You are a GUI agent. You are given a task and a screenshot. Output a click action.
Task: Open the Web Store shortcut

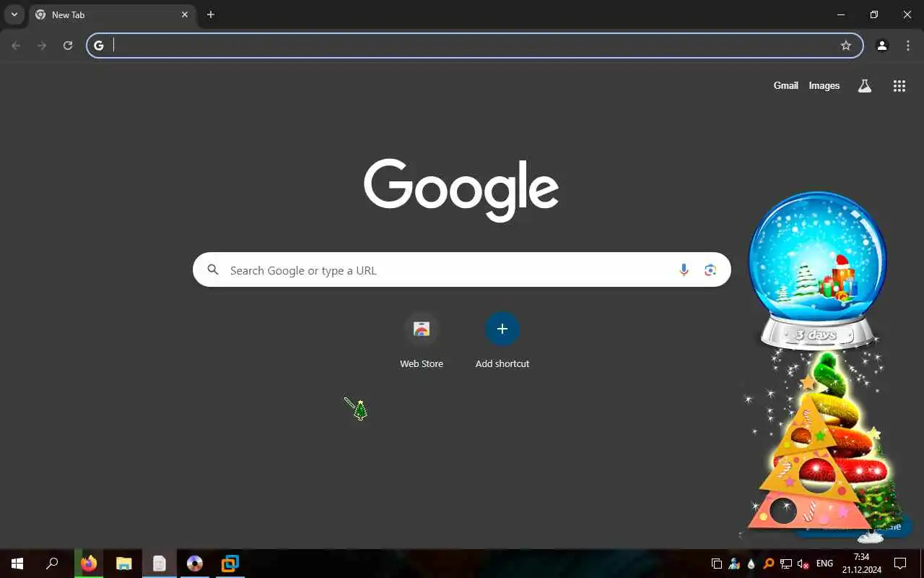pyautogui.click(x=422, y=340)
